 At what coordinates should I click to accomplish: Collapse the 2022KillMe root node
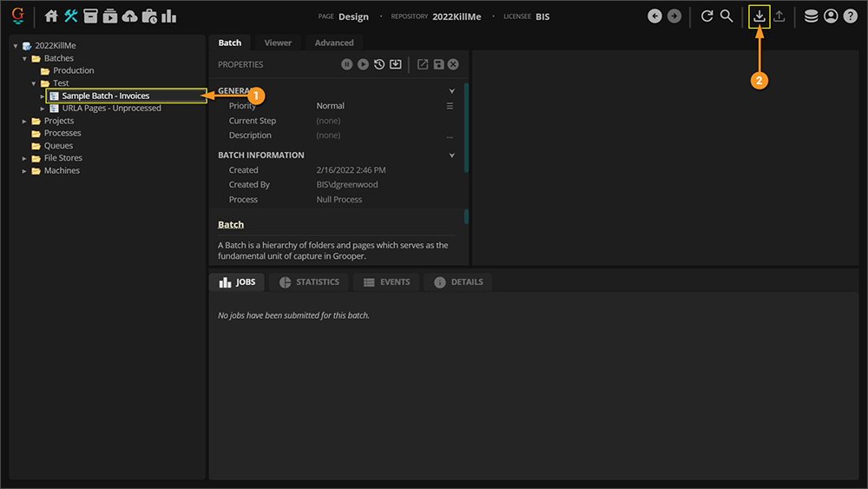coord(16,46)
